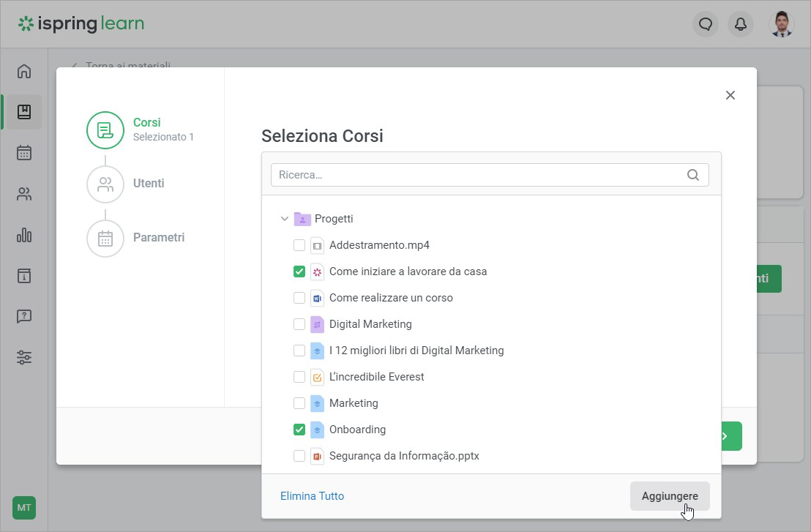Open the user profile avatar menu
The width and height of the screenshot is (811, 532).
coord(782,24)
